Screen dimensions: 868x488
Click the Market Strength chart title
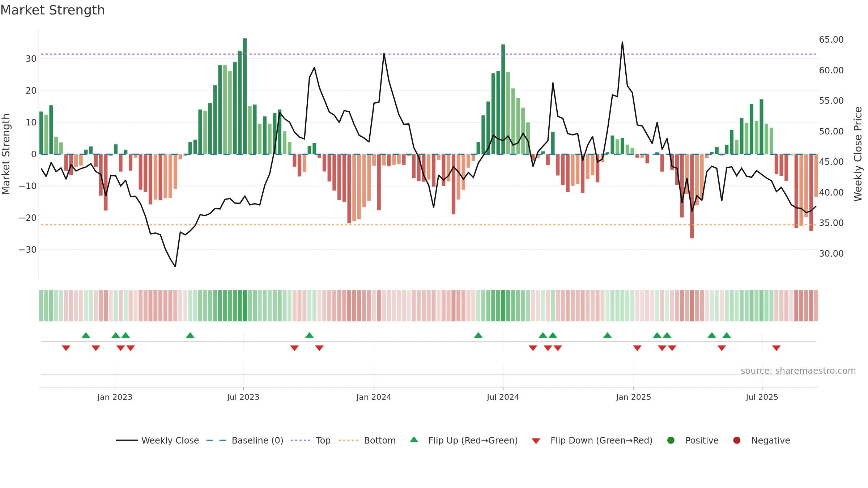tap(52, 10)
